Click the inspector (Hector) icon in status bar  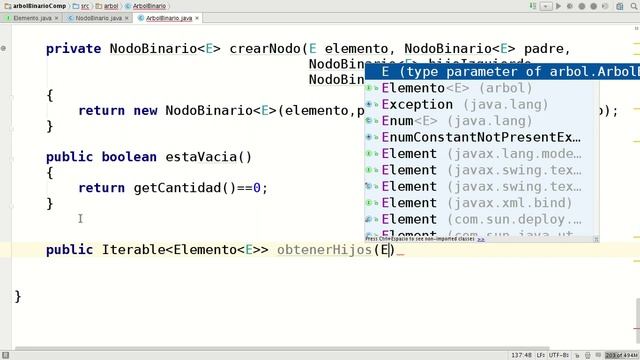[x=588, y=356]
